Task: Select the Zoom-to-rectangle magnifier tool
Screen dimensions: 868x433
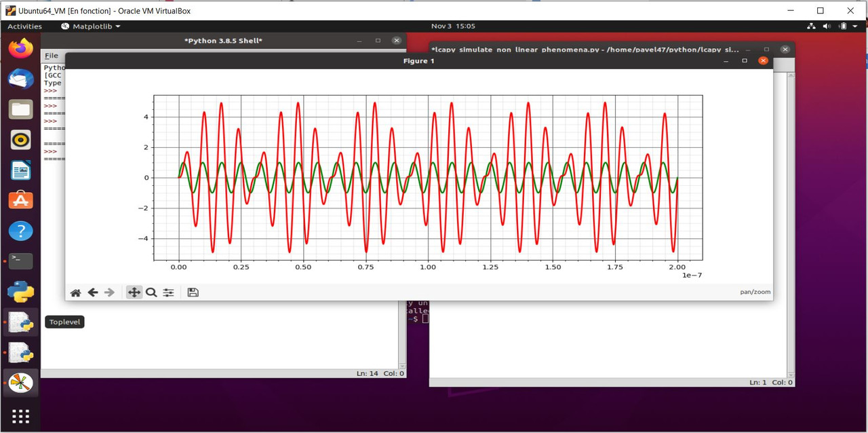Action: coord(151,293)
